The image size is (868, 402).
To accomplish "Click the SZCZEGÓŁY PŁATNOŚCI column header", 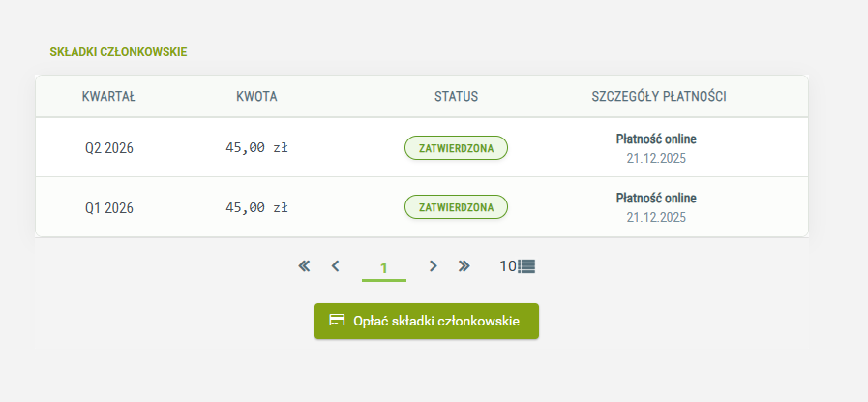I will click(x=659, y=97).
